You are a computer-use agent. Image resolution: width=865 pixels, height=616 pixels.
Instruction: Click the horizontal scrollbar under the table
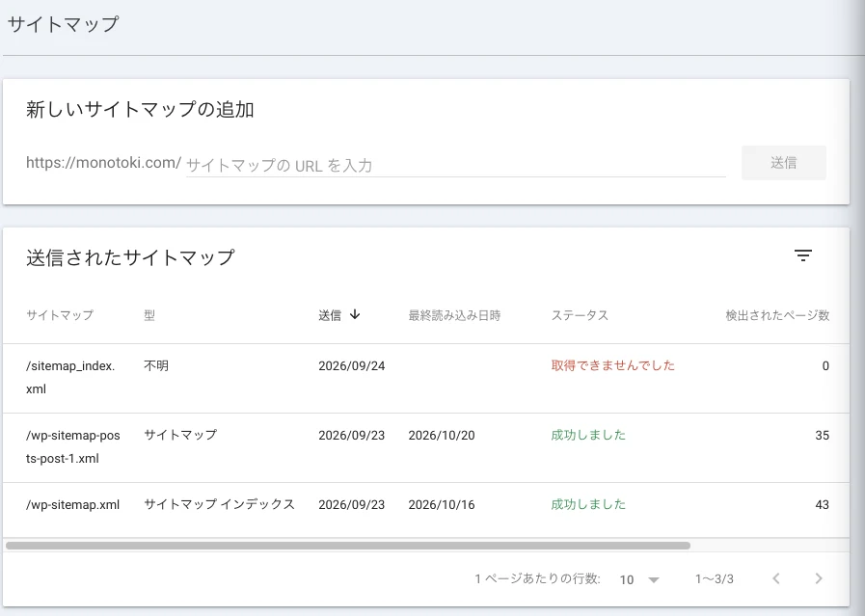[347, 546]
